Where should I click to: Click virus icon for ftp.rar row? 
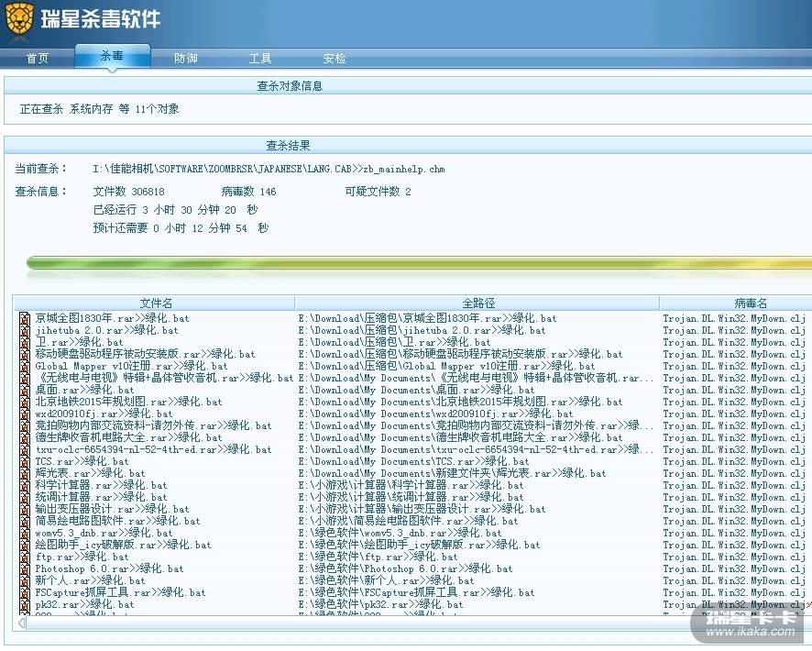(25, 557)
